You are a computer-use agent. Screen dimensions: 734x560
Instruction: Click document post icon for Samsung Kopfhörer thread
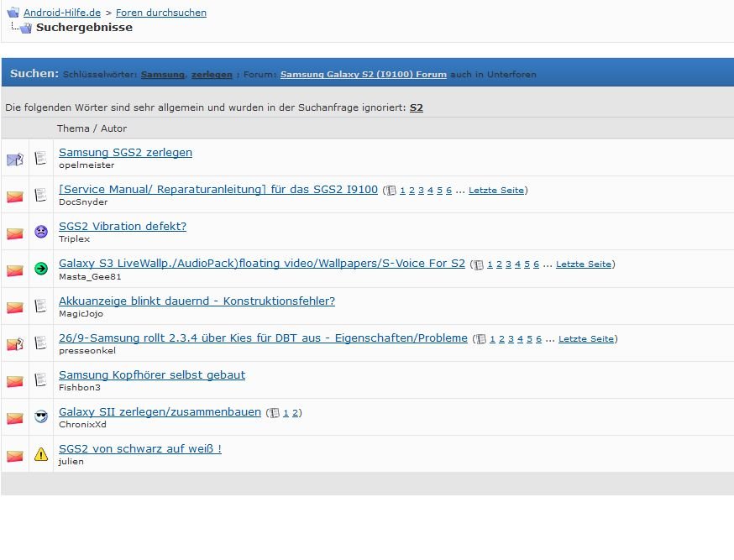[40, 379]
